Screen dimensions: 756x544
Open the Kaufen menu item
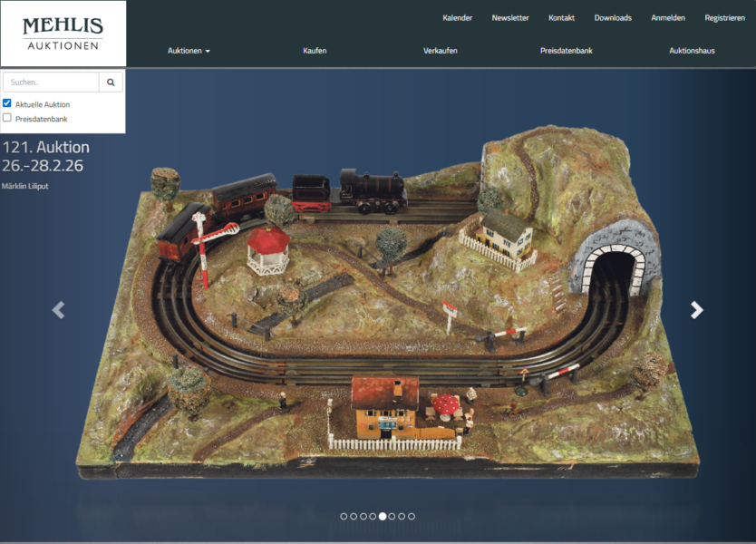(x=315, y=51)
